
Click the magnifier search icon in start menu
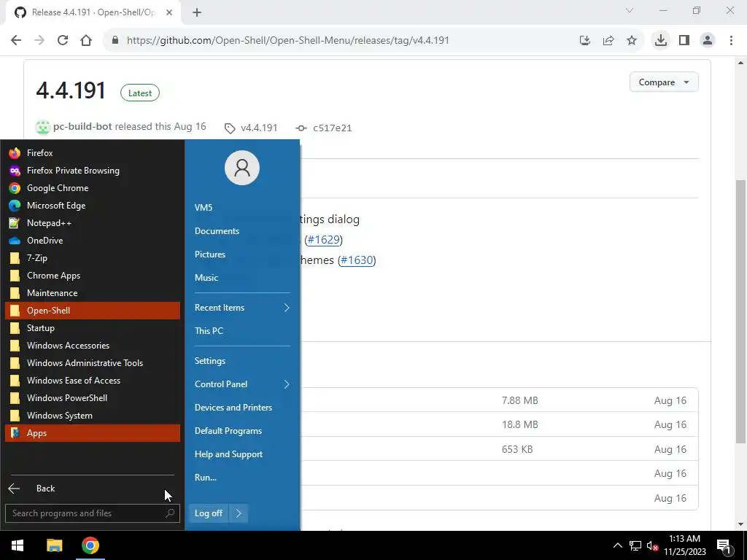click(x=170, y=513)
